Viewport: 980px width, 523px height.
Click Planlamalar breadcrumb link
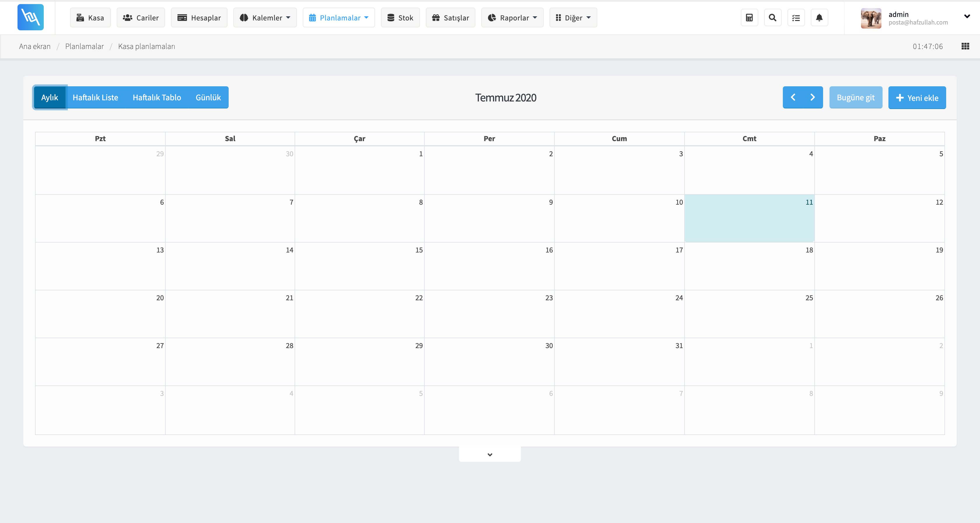pos(84,46)
